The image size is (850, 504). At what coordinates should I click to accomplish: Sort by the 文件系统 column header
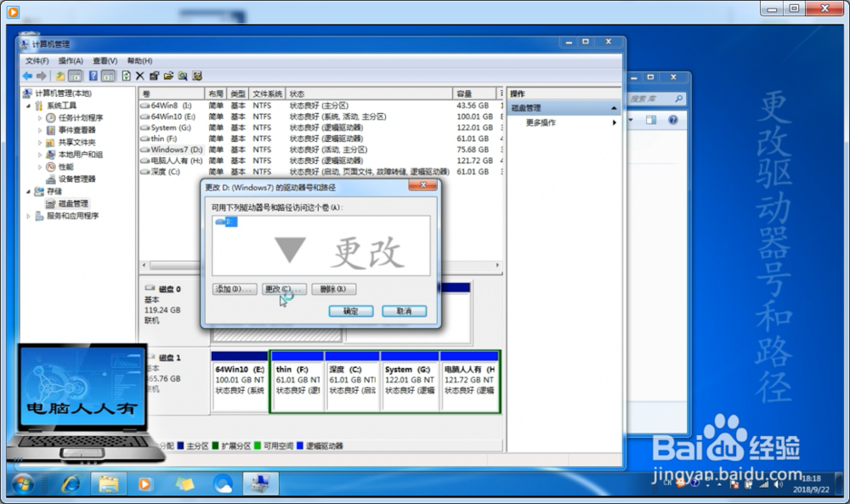click(267, 93)
